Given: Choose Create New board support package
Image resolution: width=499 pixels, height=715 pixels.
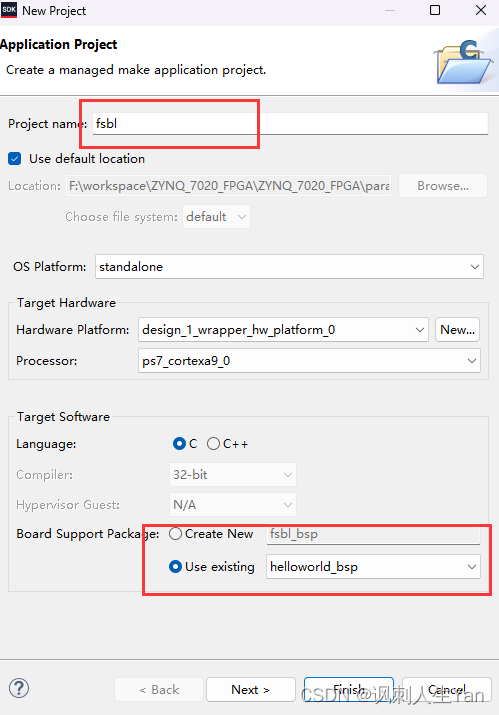Looking at the screenshot, I should (x=176, y=534).
